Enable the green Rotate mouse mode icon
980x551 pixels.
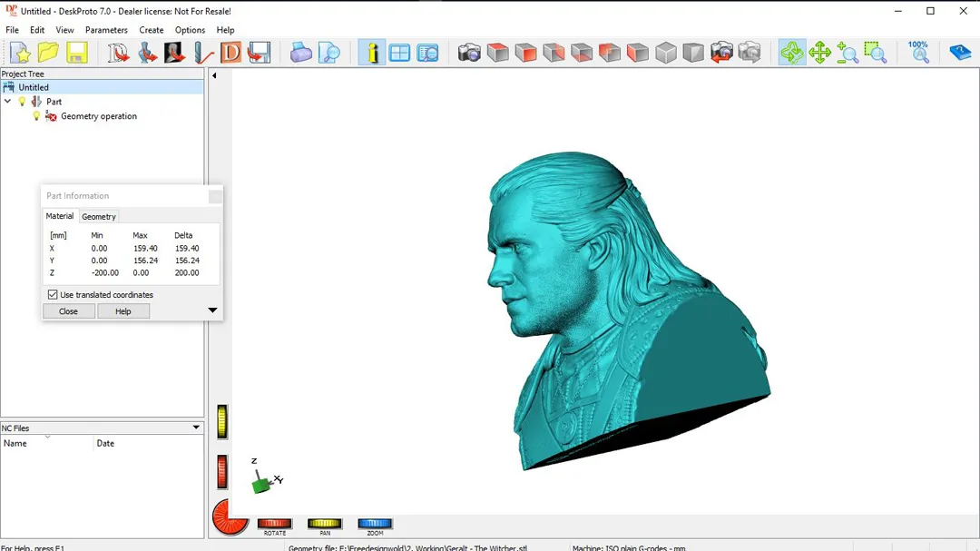pyautogui.click(x=792, y=53)
